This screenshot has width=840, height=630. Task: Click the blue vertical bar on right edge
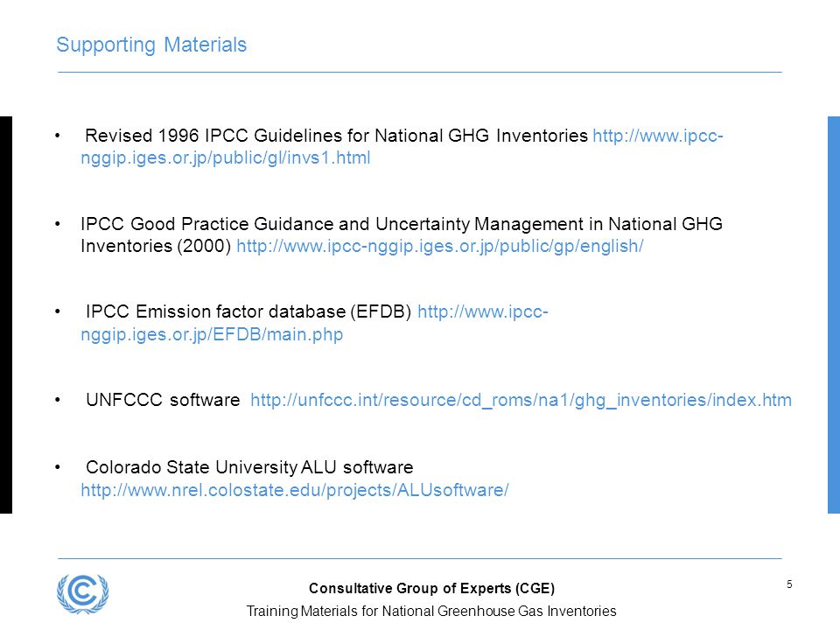point(834,315)
